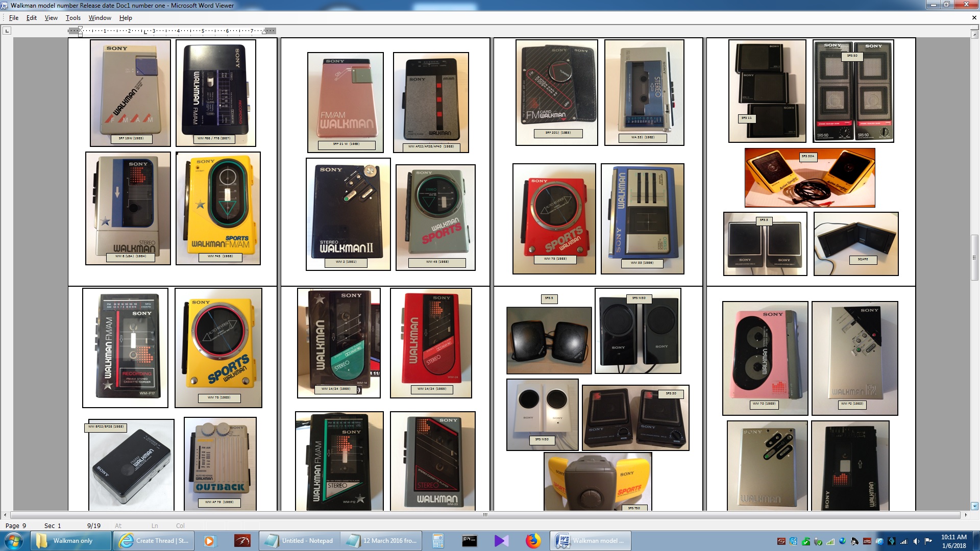The height and width of the screenshot is (551, 980).
Task: Click the Word Viewer icon in the title bar
Action: tap(5, 5)
